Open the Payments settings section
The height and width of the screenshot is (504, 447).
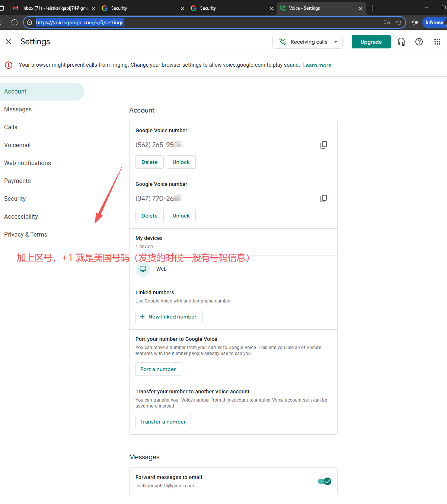pos(17,181)
